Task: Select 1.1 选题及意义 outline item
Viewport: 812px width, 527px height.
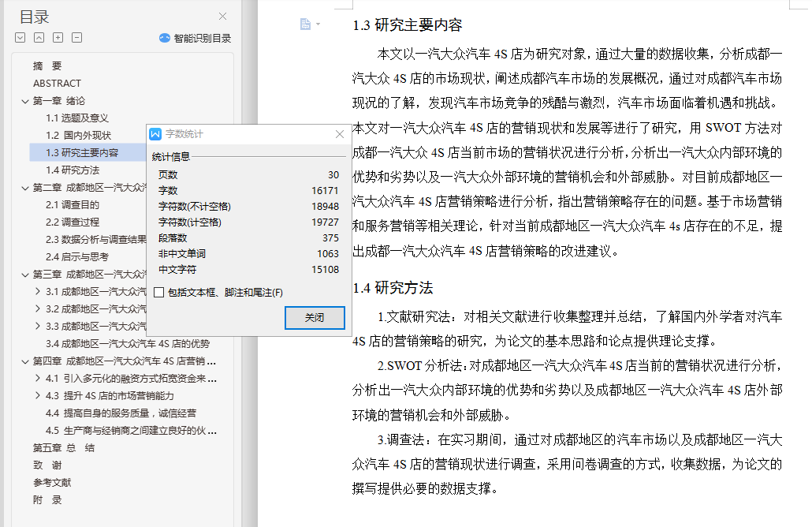Action: 77,118
